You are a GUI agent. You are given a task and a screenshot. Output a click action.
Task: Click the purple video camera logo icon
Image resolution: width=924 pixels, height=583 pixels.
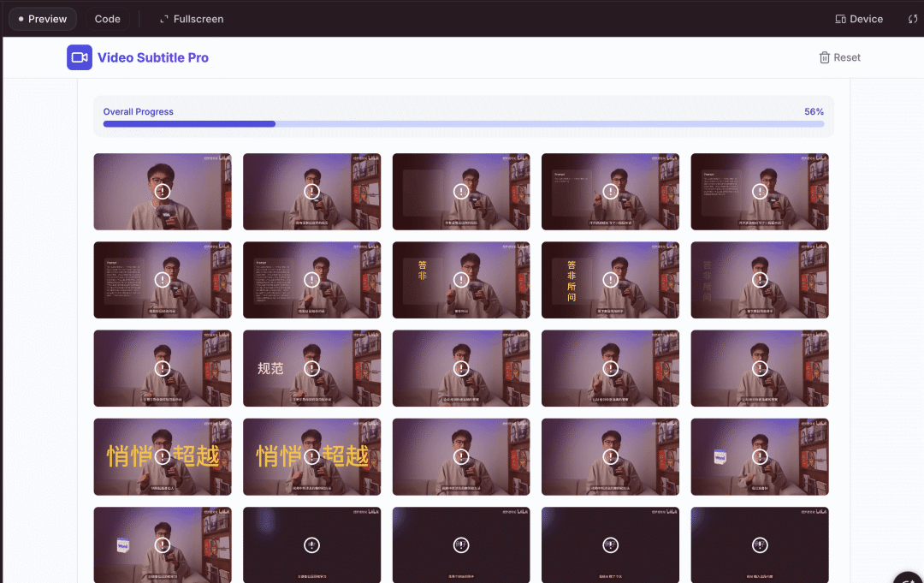coord(80,57)
